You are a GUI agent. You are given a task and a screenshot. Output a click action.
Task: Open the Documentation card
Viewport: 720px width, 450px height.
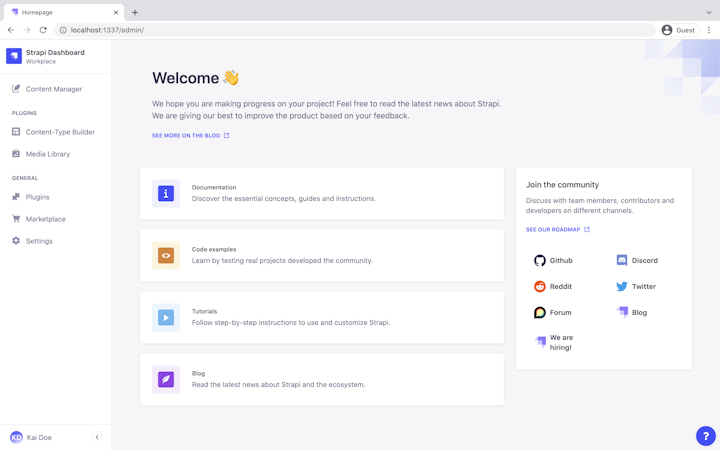tap(322, 193)
